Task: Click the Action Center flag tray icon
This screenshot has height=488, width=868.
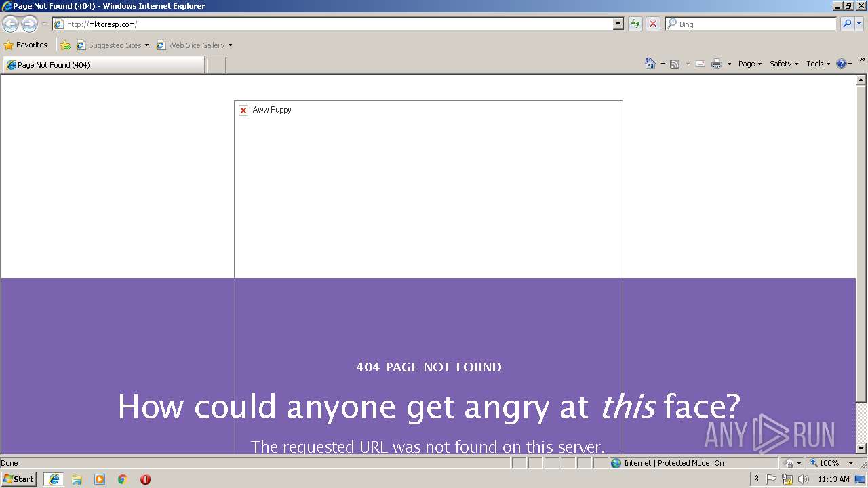Action: point(772,479)
